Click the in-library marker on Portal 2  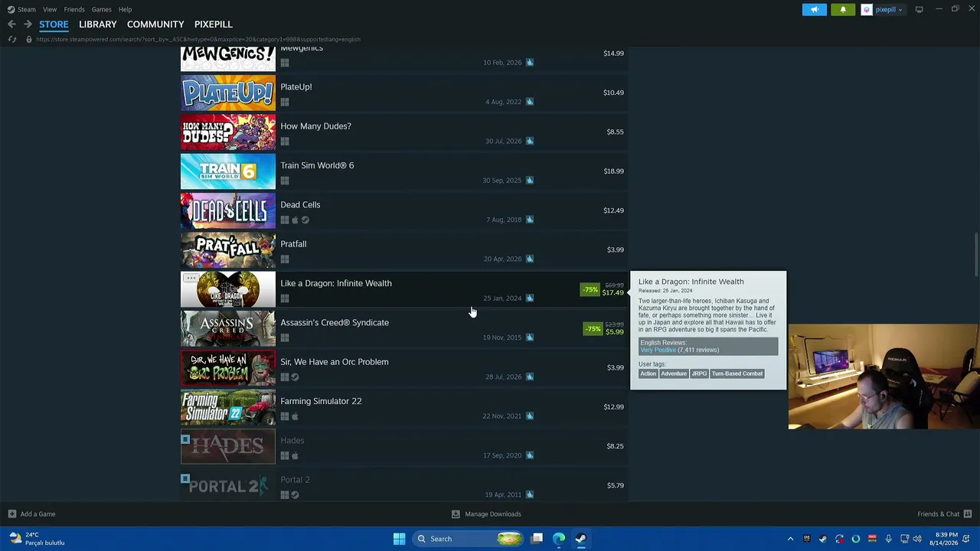click(x=185, y=478)
